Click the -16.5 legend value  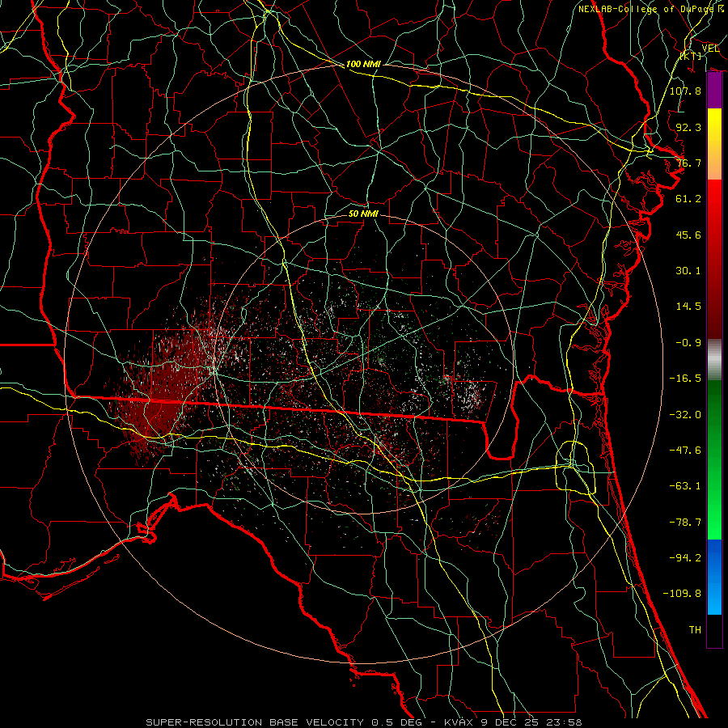pyautogui.click(x=685, y=379)
